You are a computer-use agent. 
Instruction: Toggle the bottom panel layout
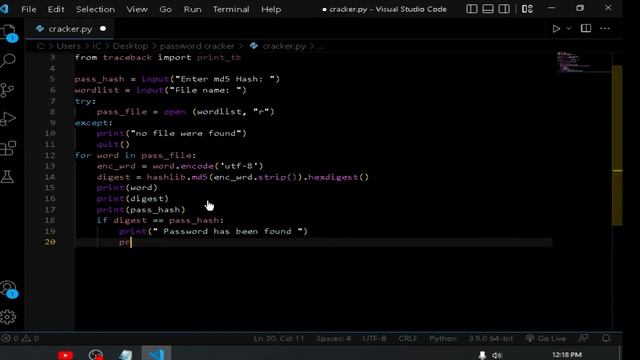click(488, 9)
